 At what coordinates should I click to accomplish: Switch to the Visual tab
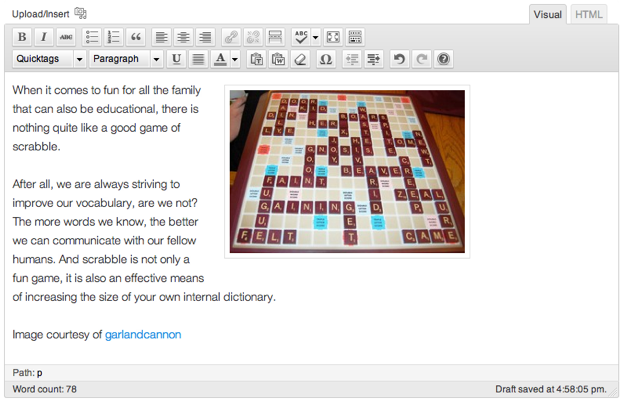(x=547, y=14)
